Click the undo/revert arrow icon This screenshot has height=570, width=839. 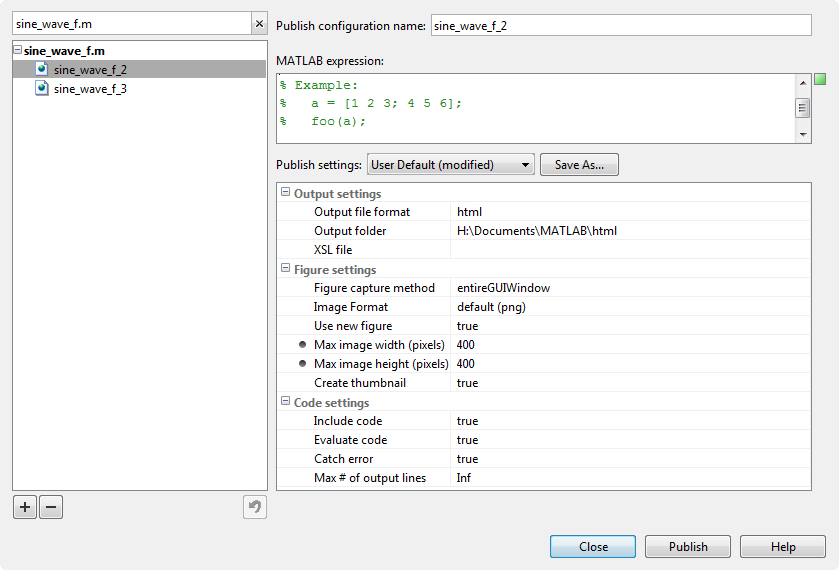255,507
